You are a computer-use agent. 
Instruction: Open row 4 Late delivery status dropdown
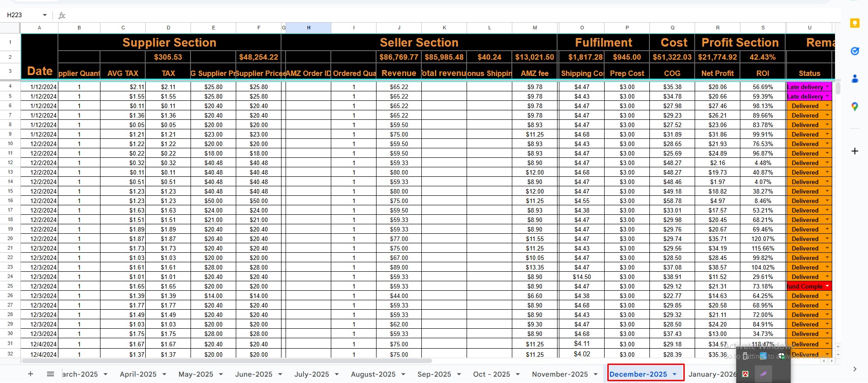[x=827, y=87]
